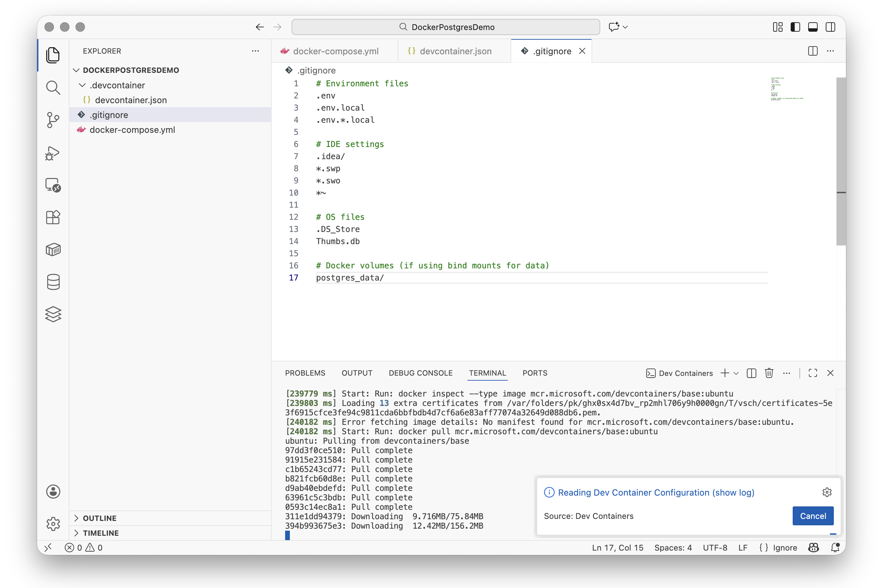Click Cancel in the Dev Containers notification
Image resolution: width=881 pixels, height=588 pixels.
[812, 516]
